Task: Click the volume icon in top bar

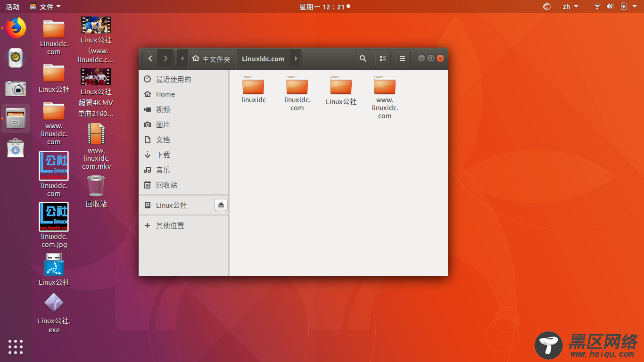Action: [x=610, y=7]
